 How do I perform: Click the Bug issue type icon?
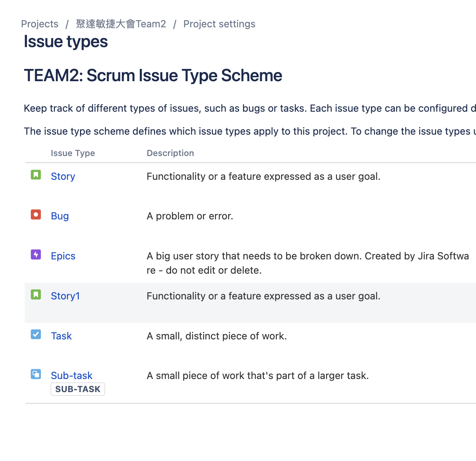(x=35, y=215)
